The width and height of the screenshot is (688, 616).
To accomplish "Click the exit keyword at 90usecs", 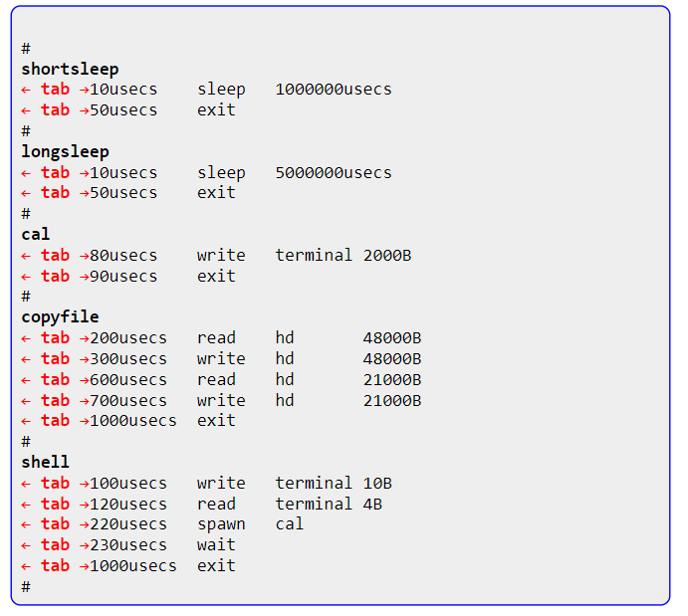I will [x=216, y=276].
